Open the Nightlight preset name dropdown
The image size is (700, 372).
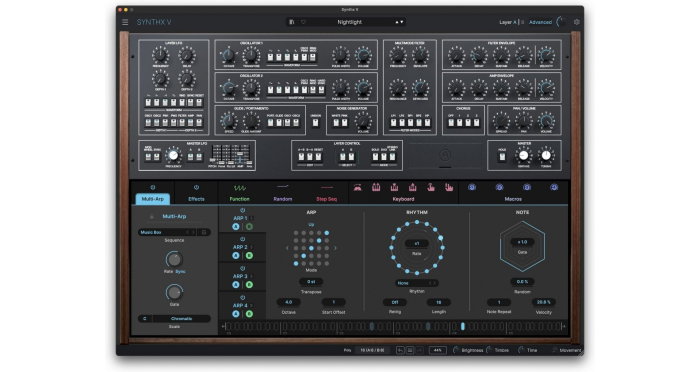350,22
